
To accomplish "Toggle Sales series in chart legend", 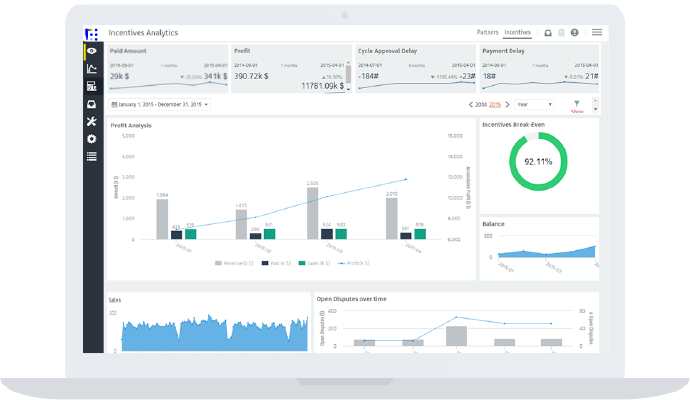I will click(x=314, y=263).
